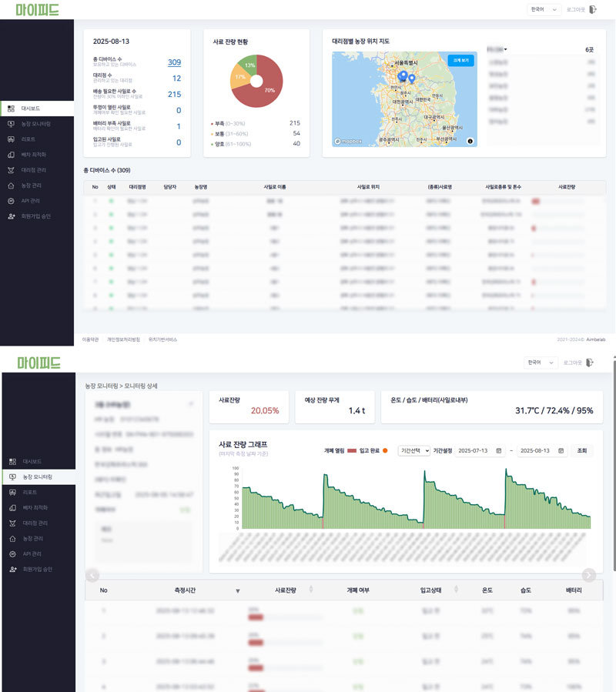Click 배차 최적화 truck icon in dashboard sidebar

(12, 155)
